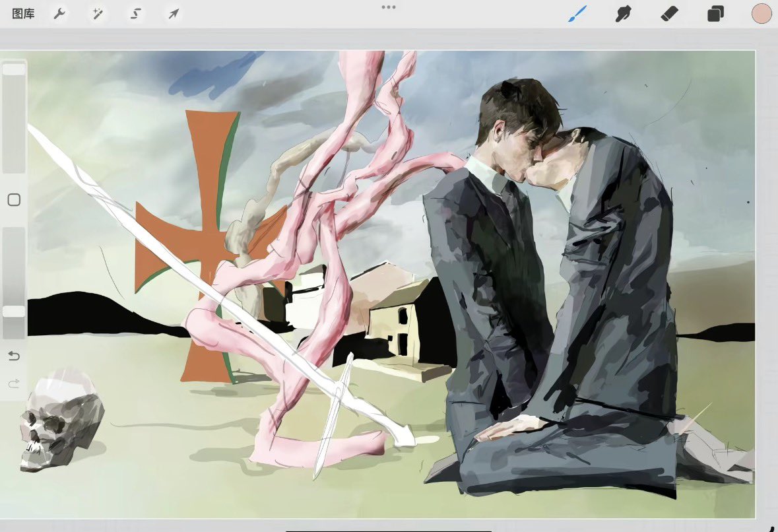Open the Actions wrench menu
This screenshot has width=778, height=532.
(59, 14)
